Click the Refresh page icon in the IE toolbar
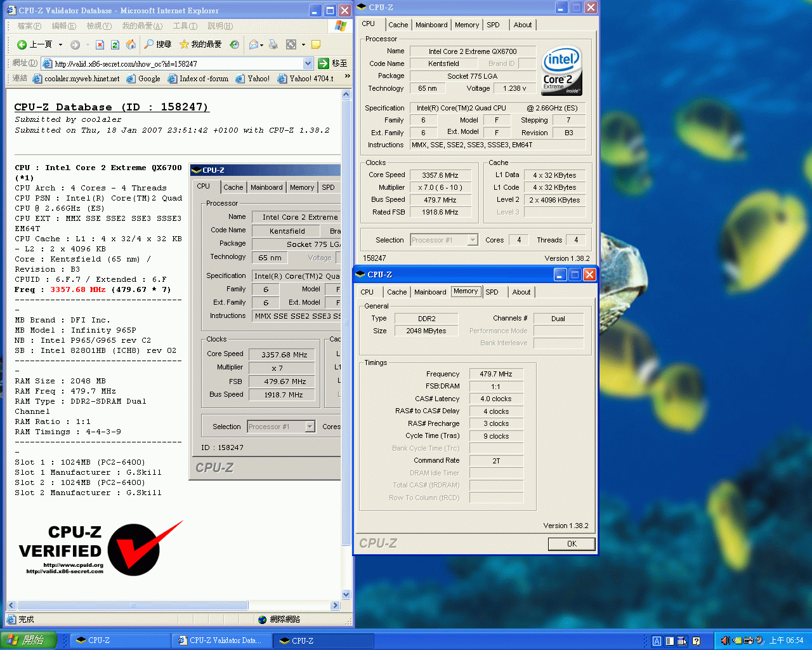The height and width of the screenshot is (650, 812). pos(115,44)
